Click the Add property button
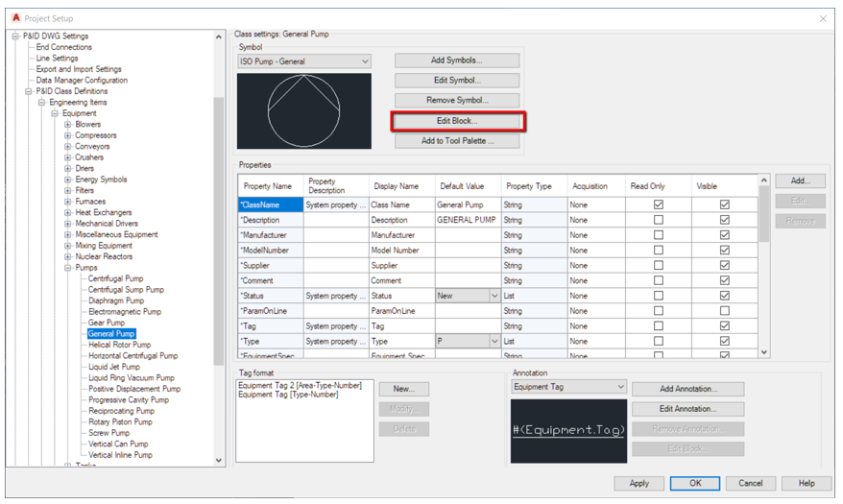This screenshot has height=504, width=843. (x=800, y=180)
